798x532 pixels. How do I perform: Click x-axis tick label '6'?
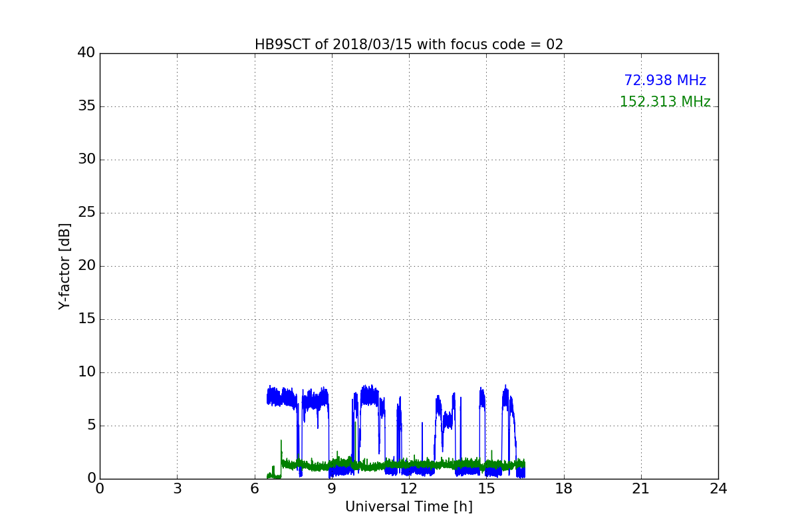click(255, 489)
